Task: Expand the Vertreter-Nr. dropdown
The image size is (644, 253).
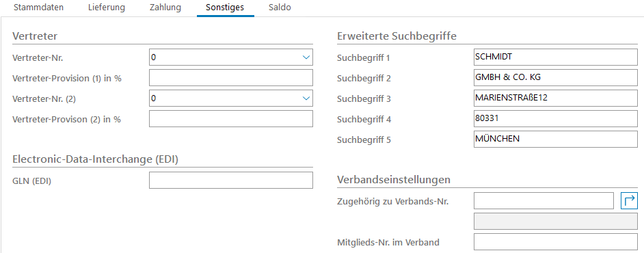Action: point(306,57)
